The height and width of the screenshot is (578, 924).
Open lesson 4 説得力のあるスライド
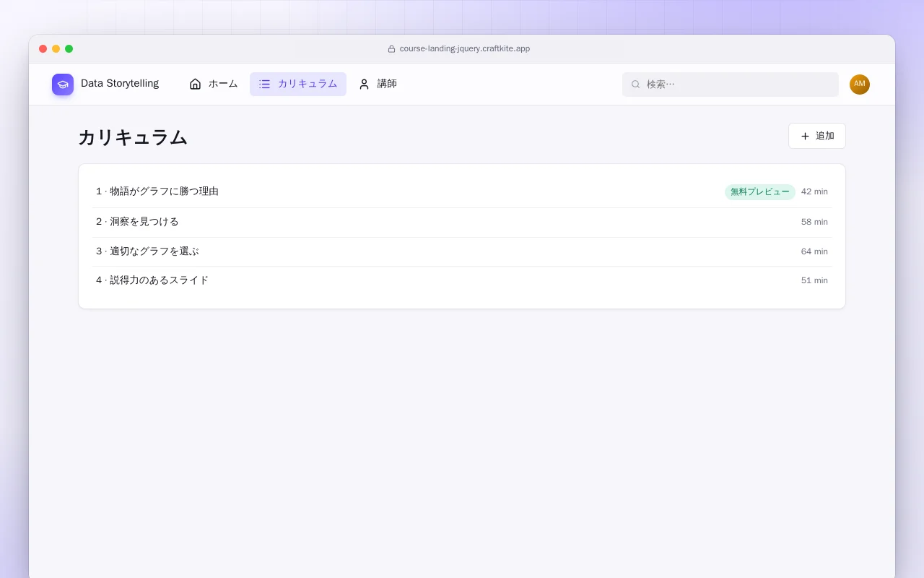[x=462, y=280]
